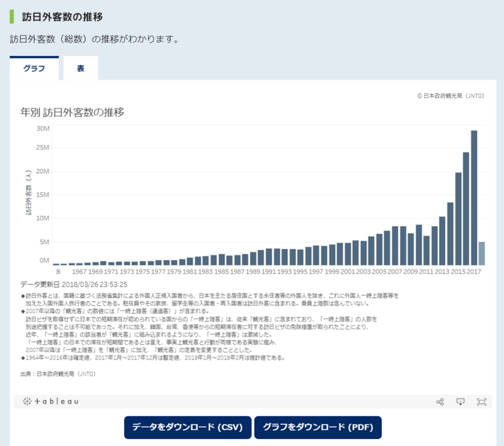Click the 出典：日本政府観光局 source line
Screen dimensions: 504x446
point(57,374)
